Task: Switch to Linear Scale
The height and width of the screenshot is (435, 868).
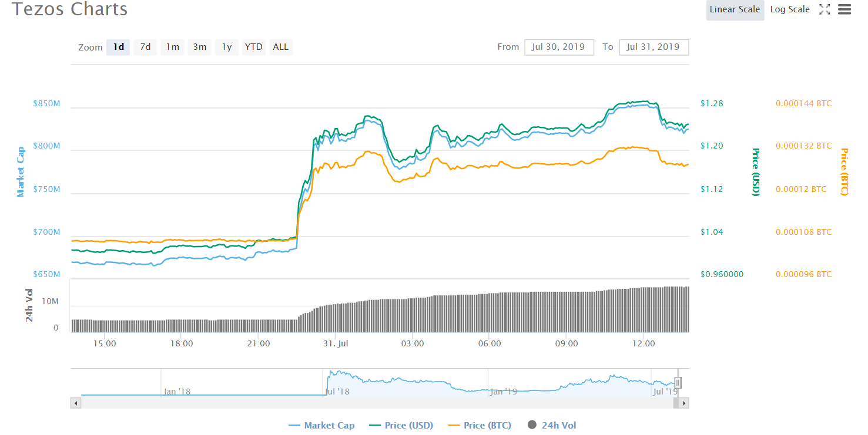Action: point(735,9)
